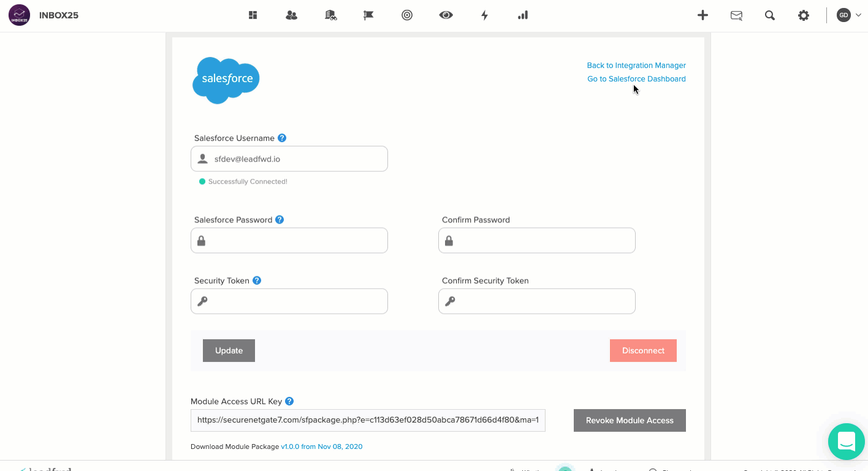Open the email envelope icon in header

(736, 15)
